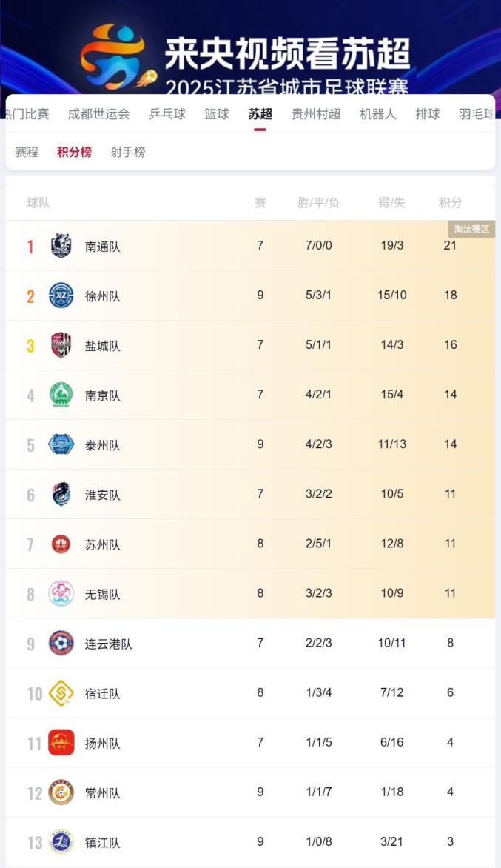Open the 贵州村超 category
Image resolution: width=501 pixels, height=868 pixels.
pyautogui.click(x=315, y=115)
